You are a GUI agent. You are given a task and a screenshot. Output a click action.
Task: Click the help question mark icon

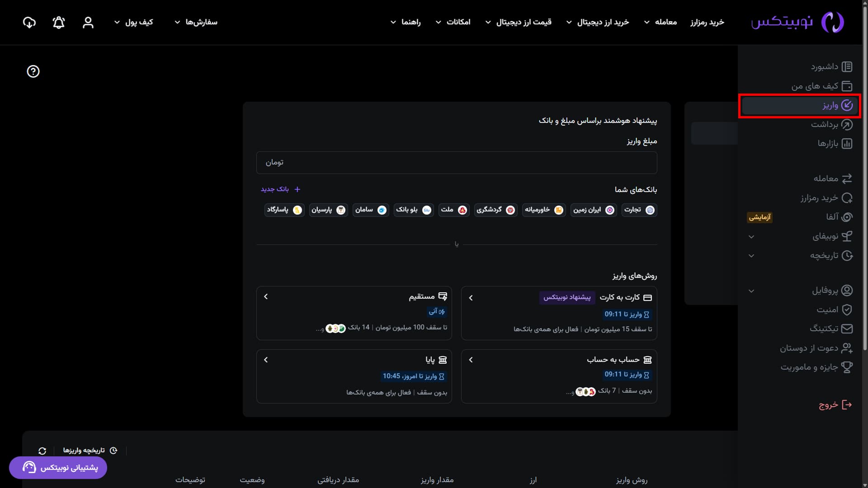(33, 71)
